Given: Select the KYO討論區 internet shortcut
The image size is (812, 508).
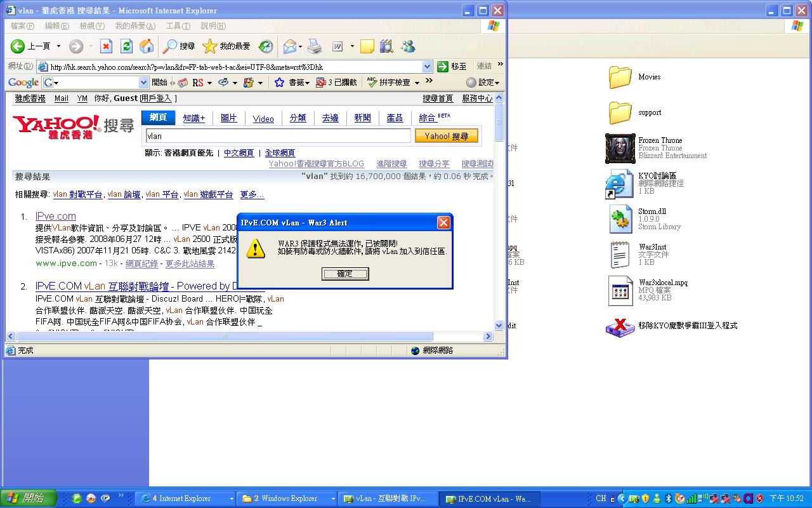Looking at the screenshot, I should click(x=619, y=184).
